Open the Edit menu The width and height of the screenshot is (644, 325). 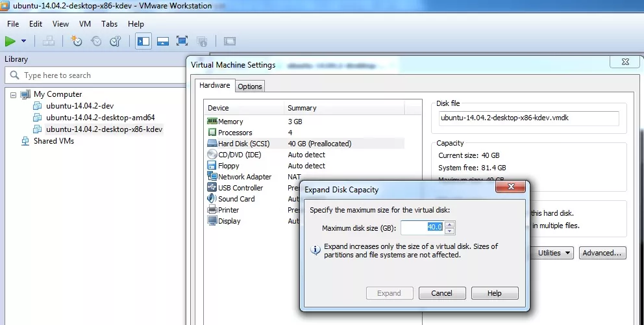[36, 24]
